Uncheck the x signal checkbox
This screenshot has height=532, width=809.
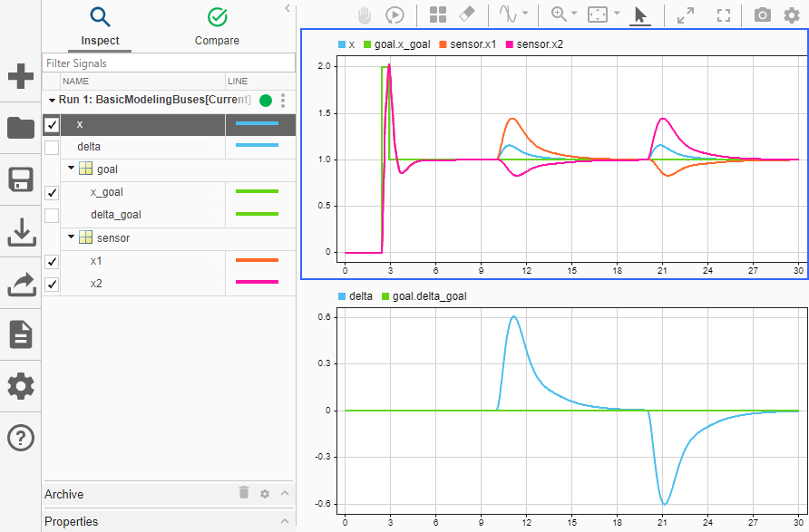[52, 124]
